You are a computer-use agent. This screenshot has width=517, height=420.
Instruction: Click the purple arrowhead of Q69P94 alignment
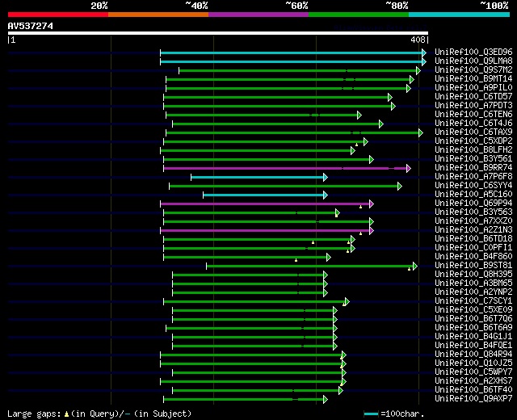(372, 204)
